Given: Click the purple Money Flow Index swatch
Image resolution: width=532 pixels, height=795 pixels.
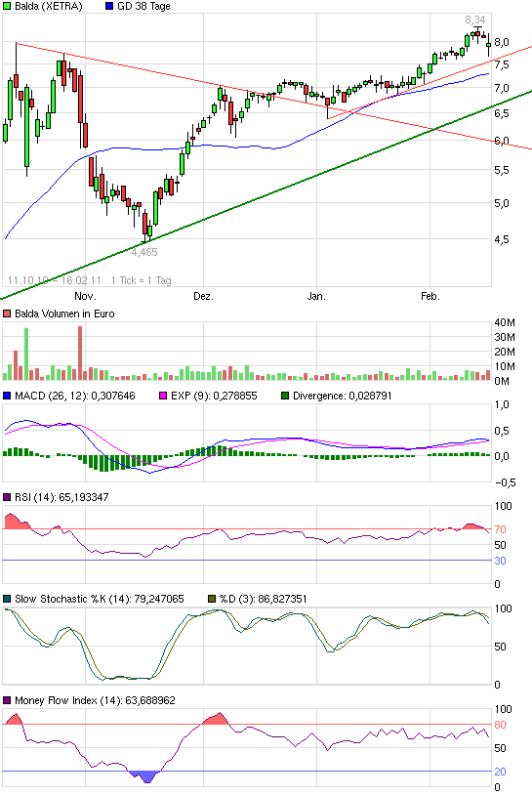Looking at the screenshot, I should tap(7, 700).
